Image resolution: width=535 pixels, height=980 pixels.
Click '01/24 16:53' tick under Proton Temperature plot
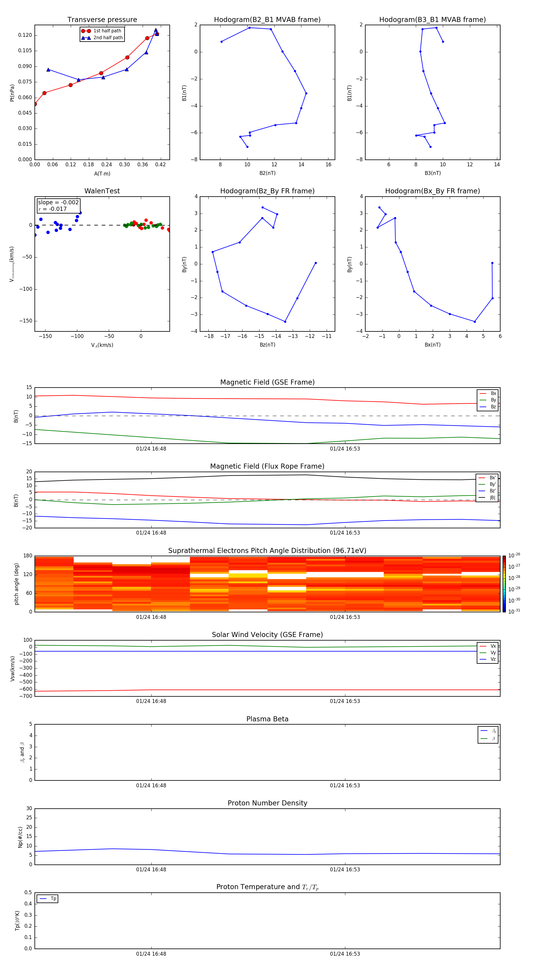tap(345, 954)
